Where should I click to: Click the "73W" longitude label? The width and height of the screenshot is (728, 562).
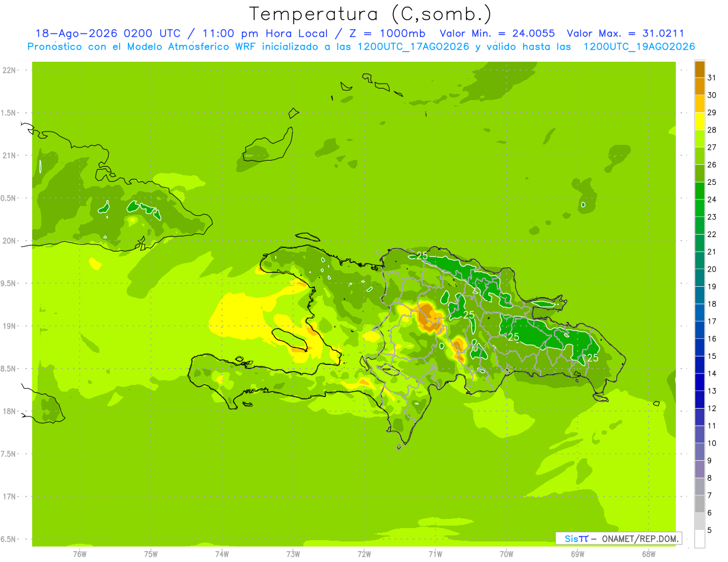(x=293, y=554)
